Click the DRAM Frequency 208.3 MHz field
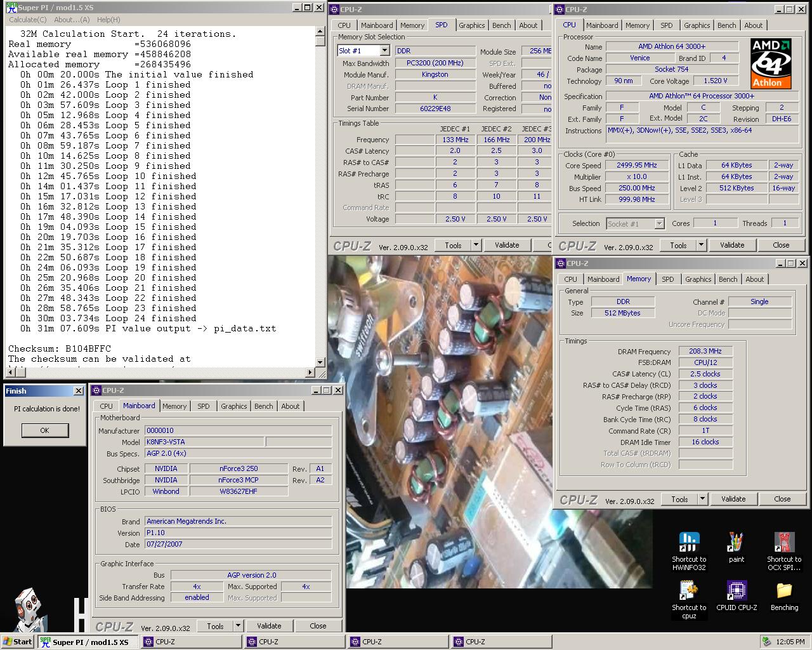The height and width of the screenshot is (650, 812). (705, 351)
